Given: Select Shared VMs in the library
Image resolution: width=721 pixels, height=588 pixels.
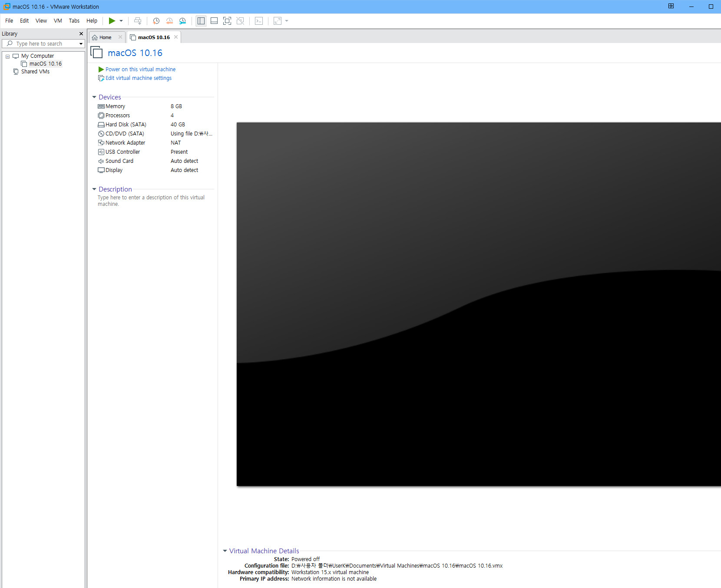Looking at the screenshot, I should coord(35,72).
